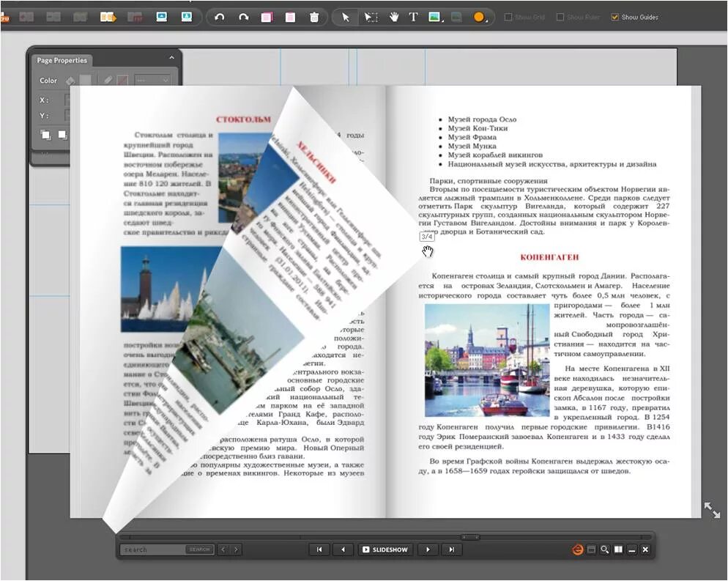
Task: Click the bring-to-front arrange icon
Action: 45,135
